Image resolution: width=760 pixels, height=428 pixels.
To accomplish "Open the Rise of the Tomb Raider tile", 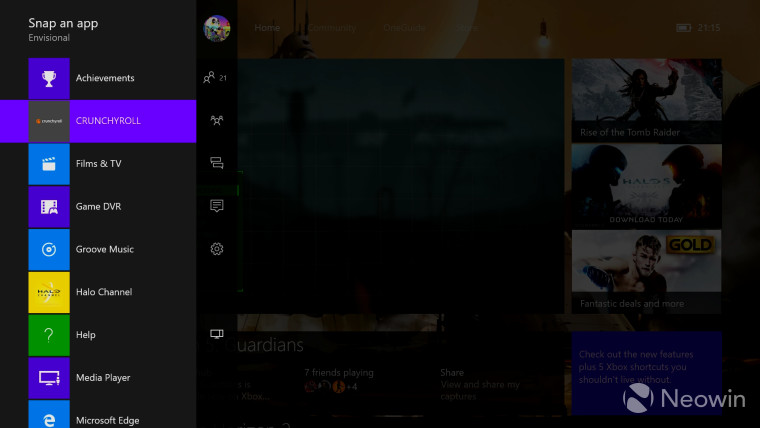I will [x=646, y=100].
